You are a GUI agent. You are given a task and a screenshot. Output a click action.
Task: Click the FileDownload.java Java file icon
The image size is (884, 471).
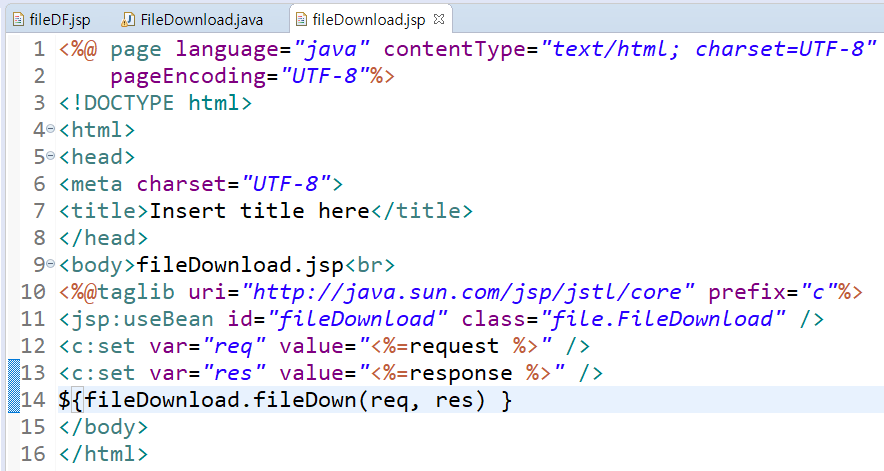128,20
